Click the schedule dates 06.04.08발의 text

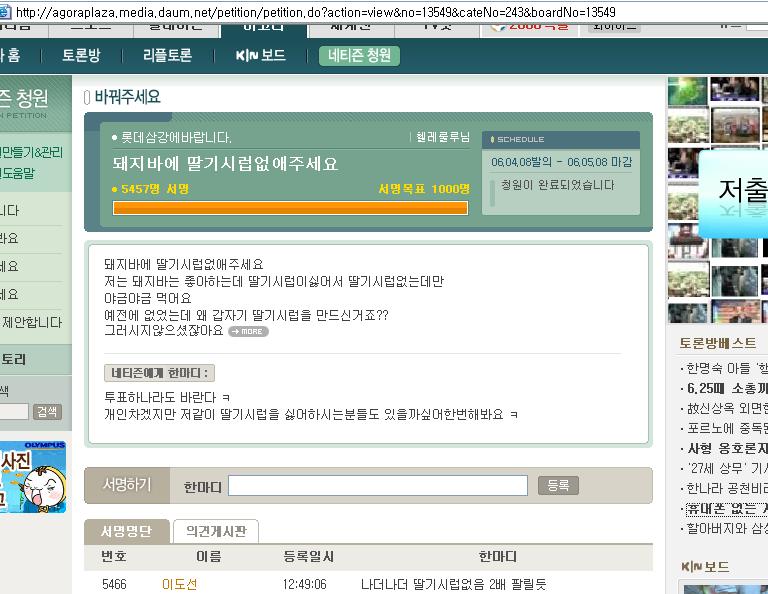coord(561,162)
